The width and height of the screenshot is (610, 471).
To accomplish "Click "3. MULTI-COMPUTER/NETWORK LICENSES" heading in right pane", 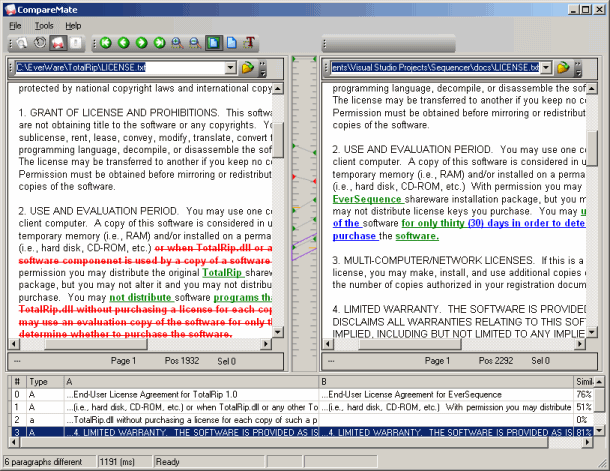I will [x=433, y=260].
